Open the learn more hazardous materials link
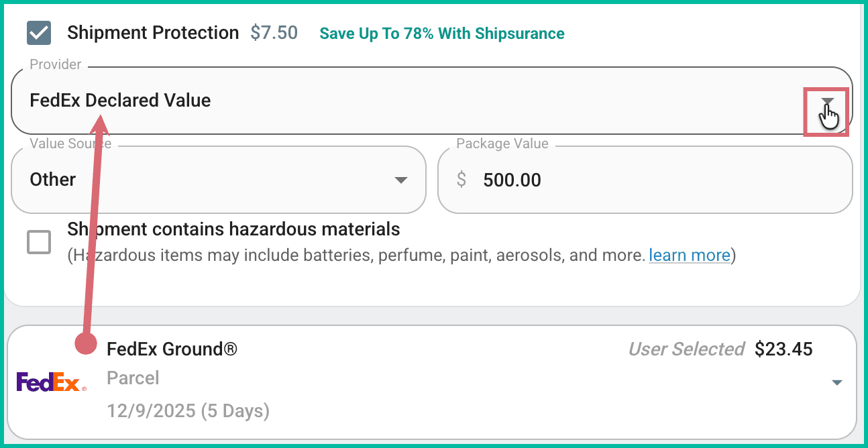The height and width of the screenshot is (448, 868). pos(689,256)
